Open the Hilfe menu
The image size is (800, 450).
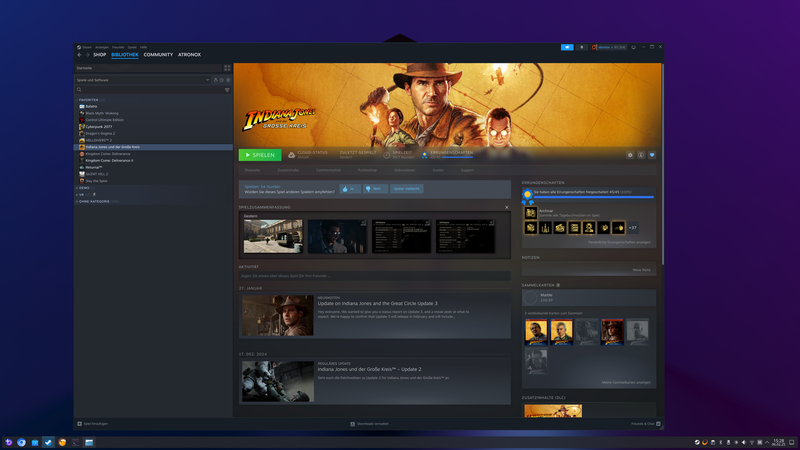pyautogui.click(x=143, y=47)
